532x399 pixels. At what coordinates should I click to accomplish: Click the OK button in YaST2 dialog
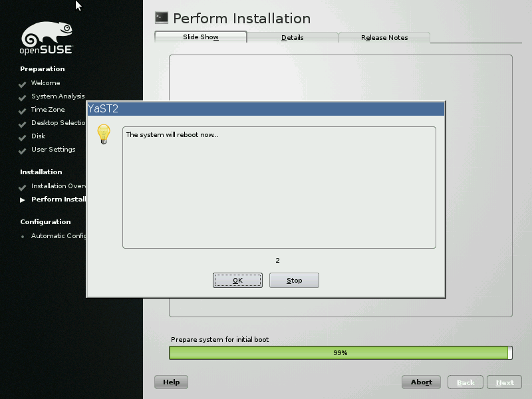(x=237, y=280)
